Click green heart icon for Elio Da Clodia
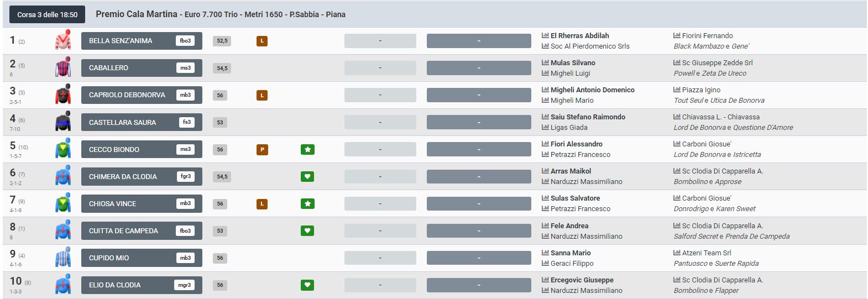The height and width of the screenshot is (299, 868). 307,285
